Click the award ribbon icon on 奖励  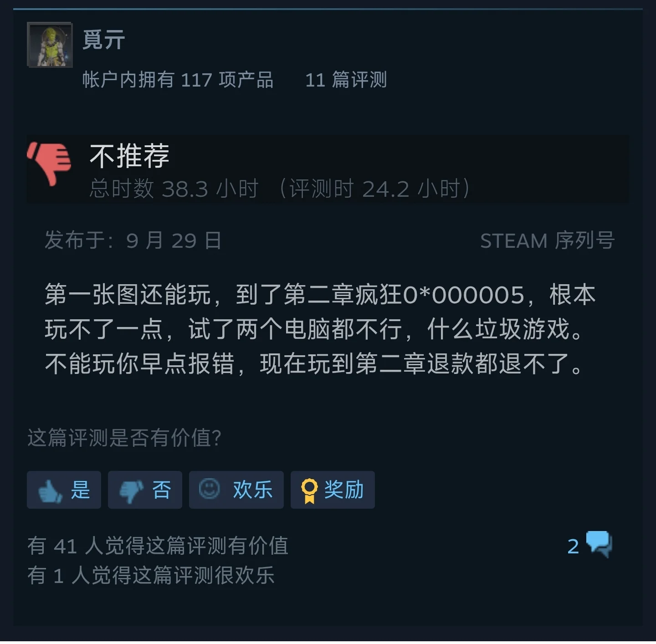(309, 491)
